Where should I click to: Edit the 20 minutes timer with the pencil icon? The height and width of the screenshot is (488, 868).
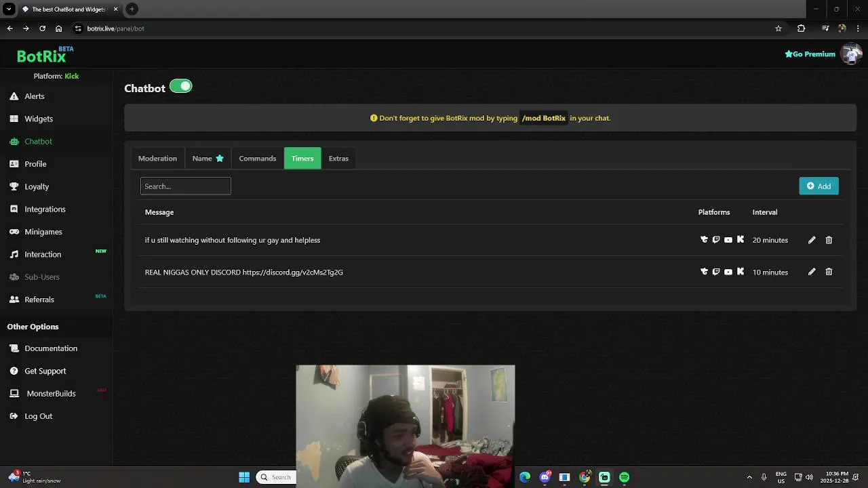812,240
